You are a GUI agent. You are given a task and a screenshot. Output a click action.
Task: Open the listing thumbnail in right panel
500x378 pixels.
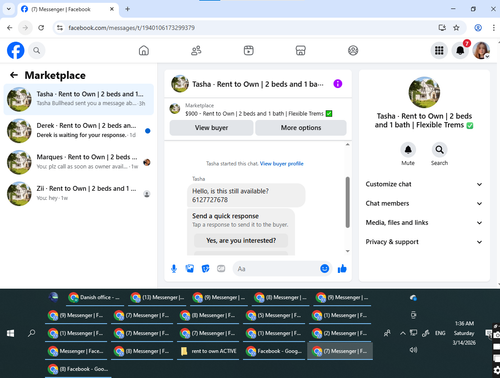pyautogui.click(x=424, y=92)
